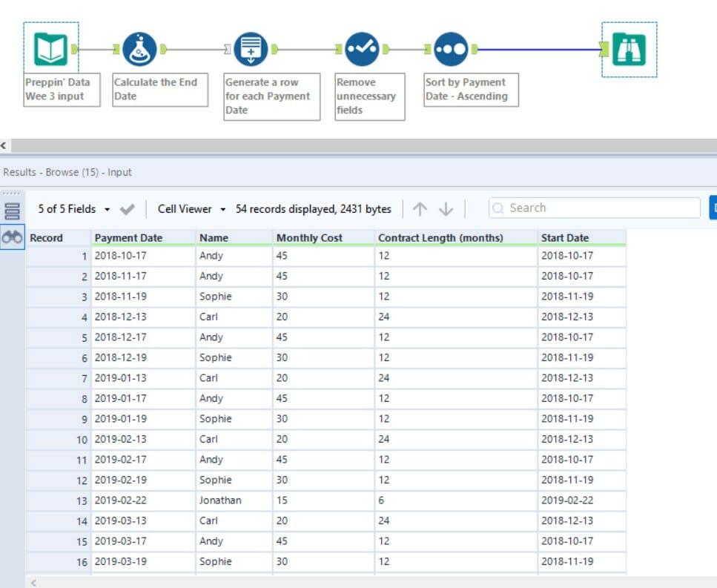Click the Payment Date column header
Image resolution: width=717 pixels, height=588 pixels.
[128, 238]
